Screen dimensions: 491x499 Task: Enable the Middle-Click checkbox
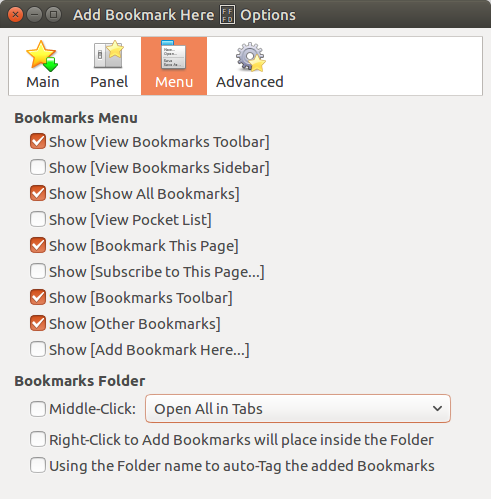click(38, 409)
